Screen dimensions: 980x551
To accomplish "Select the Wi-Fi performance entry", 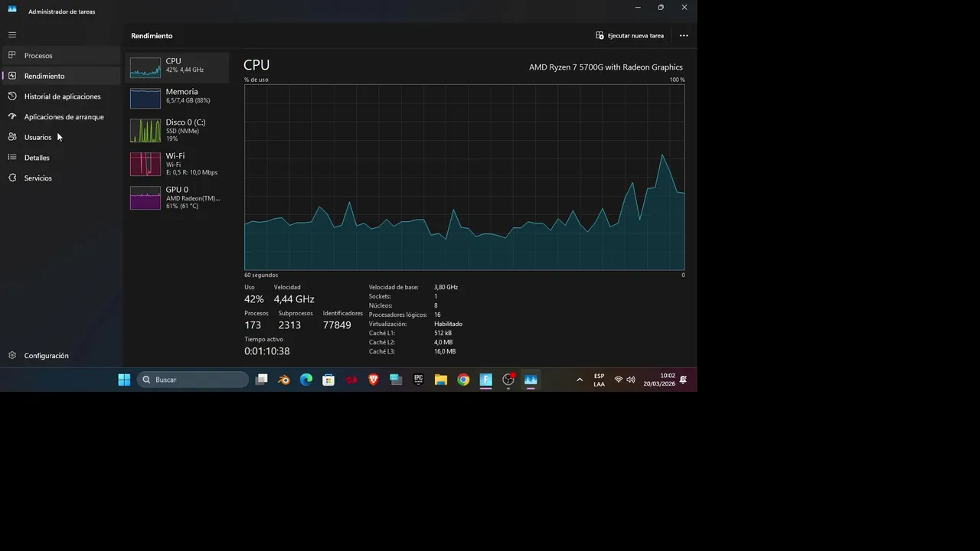I will point(177,164).
